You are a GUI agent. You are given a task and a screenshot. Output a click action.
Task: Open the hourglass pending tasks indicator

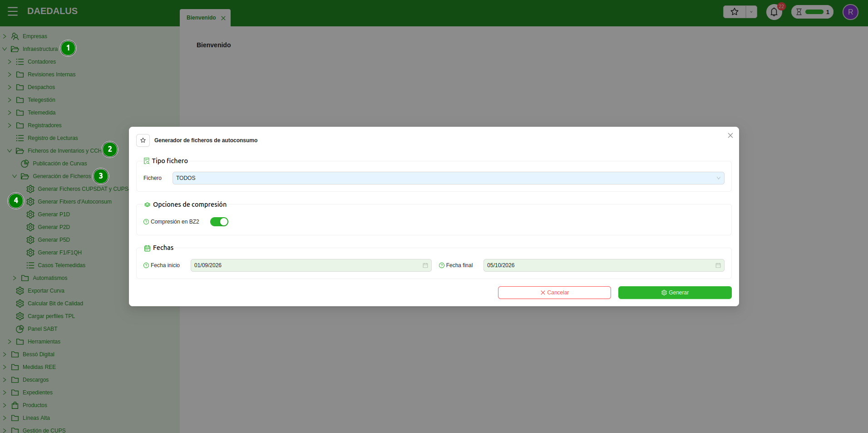pyautogui.click(x=812, y=12)
